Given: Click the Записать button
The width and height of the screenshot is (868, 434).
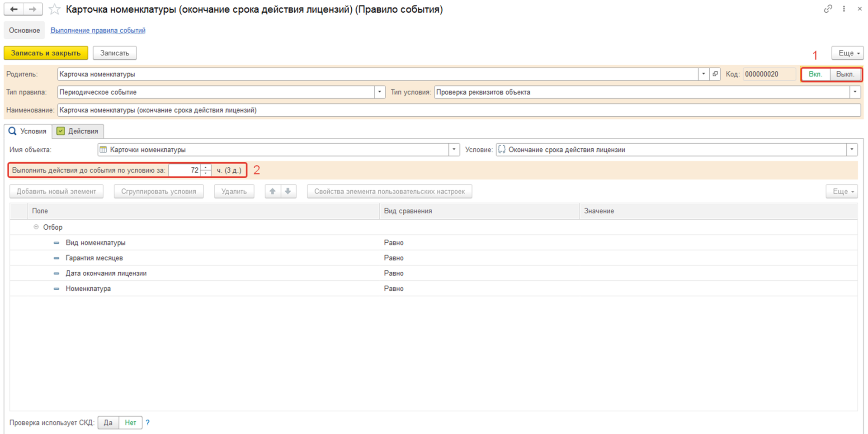Looking at the screenshot, I should [114, 53].
